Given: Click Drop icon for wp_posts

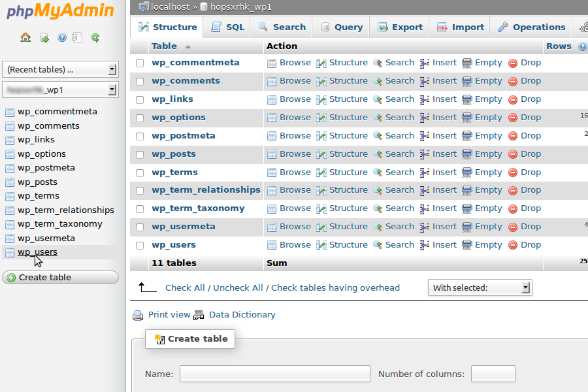Looking at the screenshot, I should [x=513, y=155].
